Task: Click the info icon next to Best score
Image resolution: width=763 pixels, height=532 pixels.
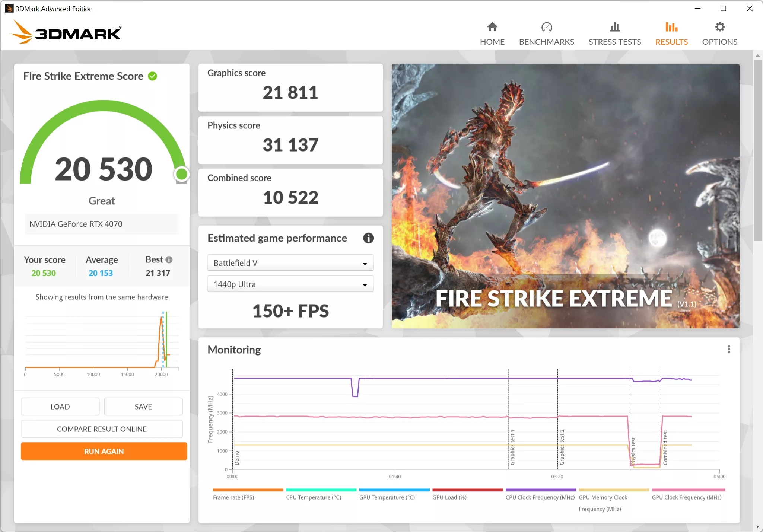Action: point(169,260)
